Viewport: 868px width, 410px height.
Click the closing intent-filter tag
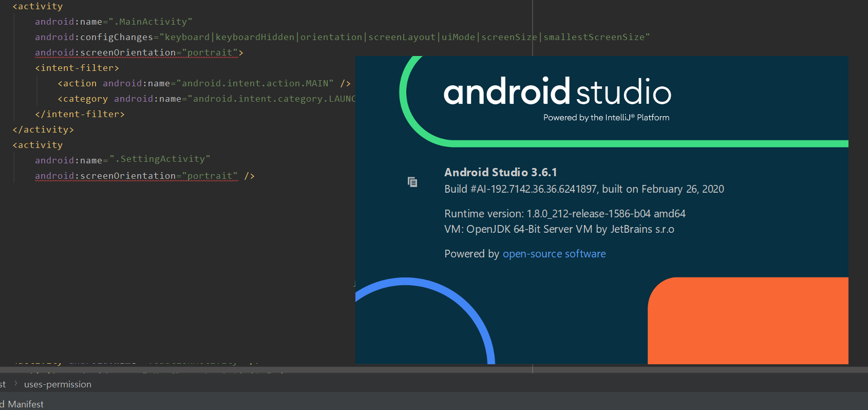pyautogui.click(x=80, y=114)
